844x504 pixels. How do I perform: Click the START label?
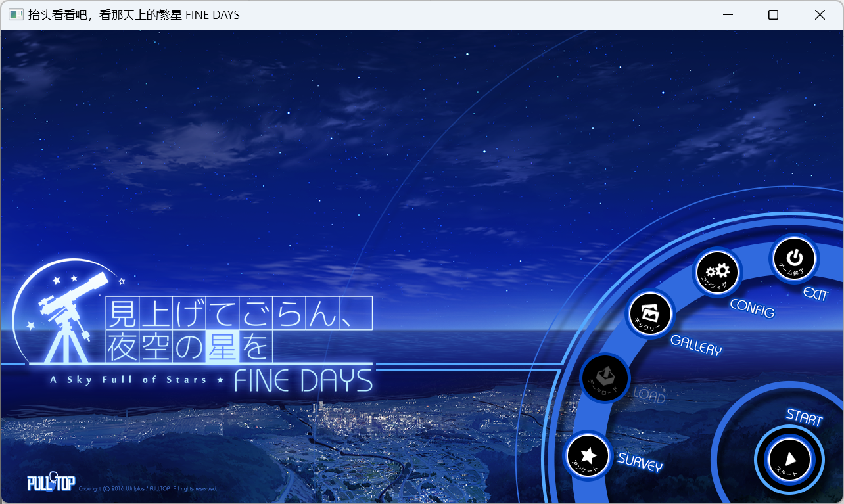[805, 417]
